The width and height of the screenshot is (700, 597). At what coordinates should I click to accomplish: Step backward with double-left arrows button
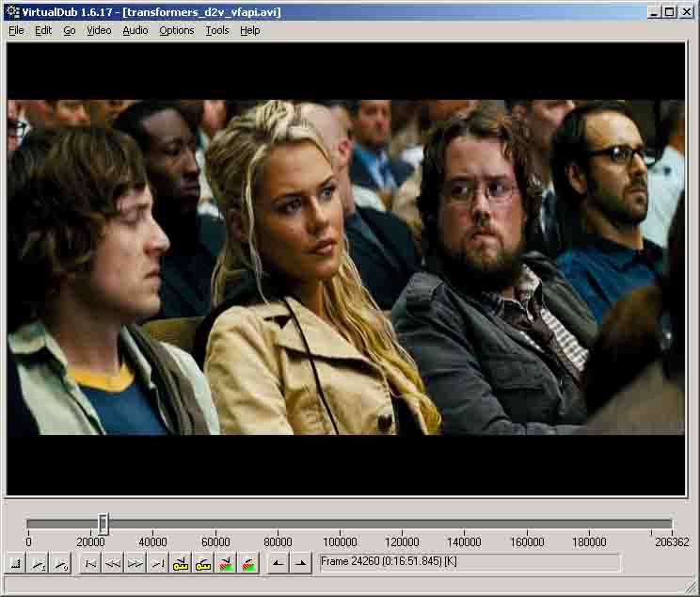click(x=113, y=563)
